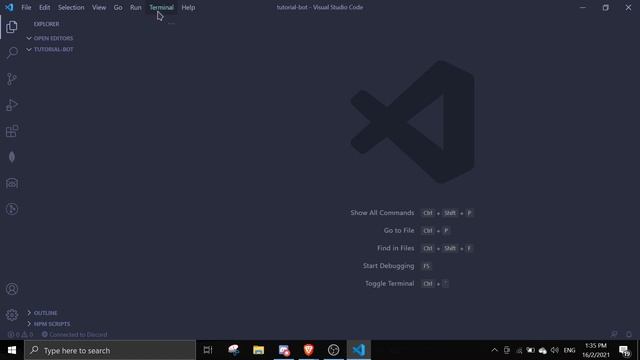Open the Run menu
Image resolution: width=640 pixels, height=360 pixels.
136,7
